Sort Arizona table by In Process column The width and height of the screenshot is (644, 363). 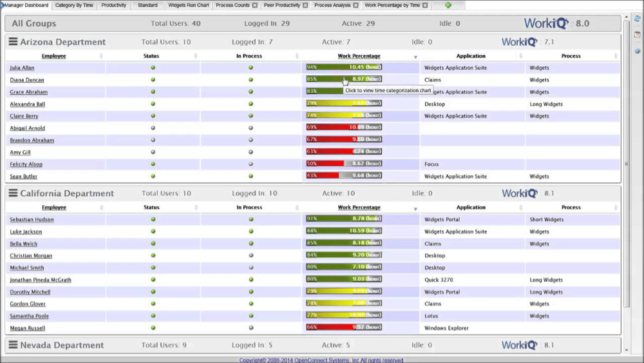[x=249, y=56]
